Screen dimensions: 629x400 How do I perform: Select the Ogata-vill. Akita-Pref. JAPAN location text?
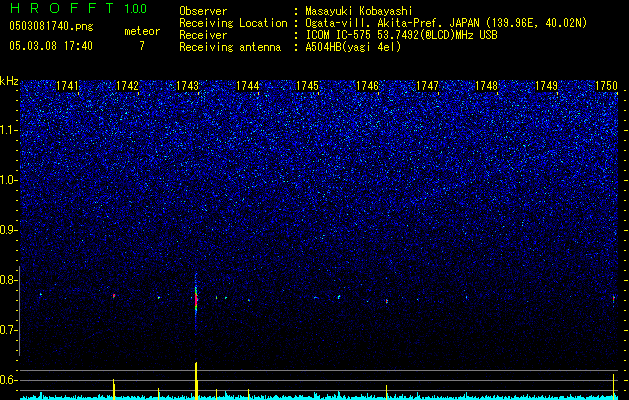tap(446, 23)
